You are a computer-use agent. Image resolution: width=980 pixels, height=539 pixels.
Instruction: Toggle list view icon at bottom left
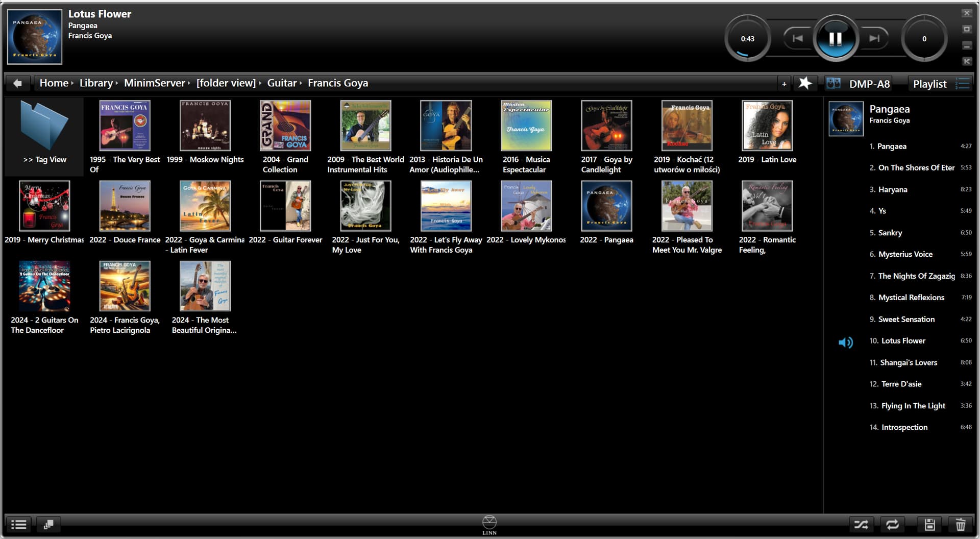19,524
